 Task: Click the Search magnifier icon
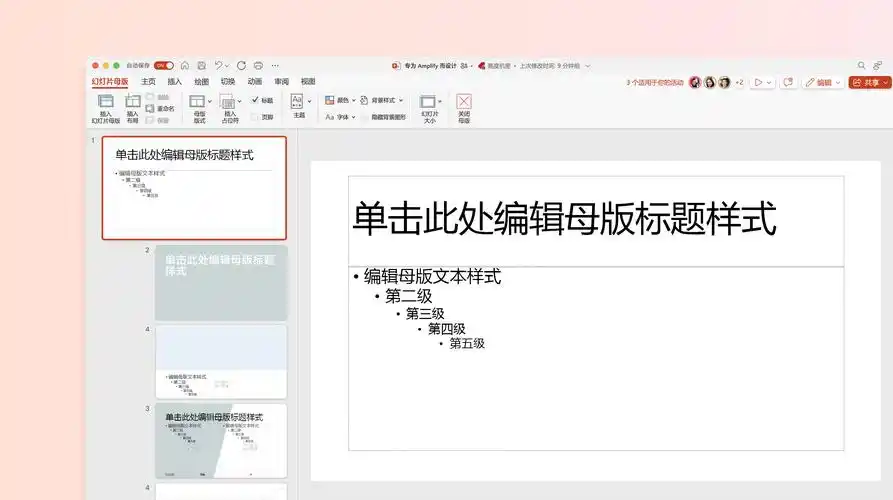point(861,65)
